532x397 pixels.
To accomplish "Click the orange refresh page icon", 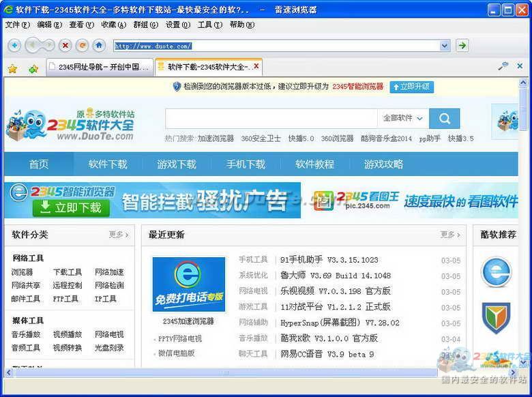I will coord(82,45).
